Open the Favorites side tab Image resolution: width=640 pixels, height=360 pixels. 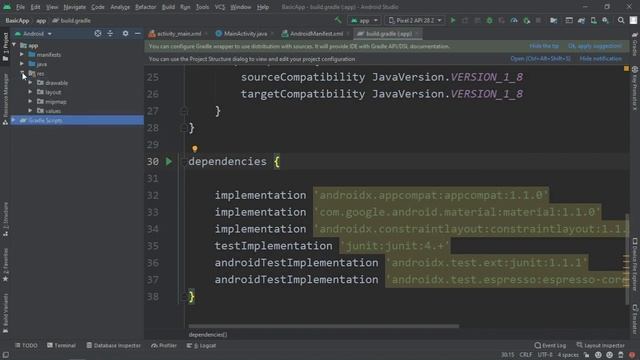5,265
